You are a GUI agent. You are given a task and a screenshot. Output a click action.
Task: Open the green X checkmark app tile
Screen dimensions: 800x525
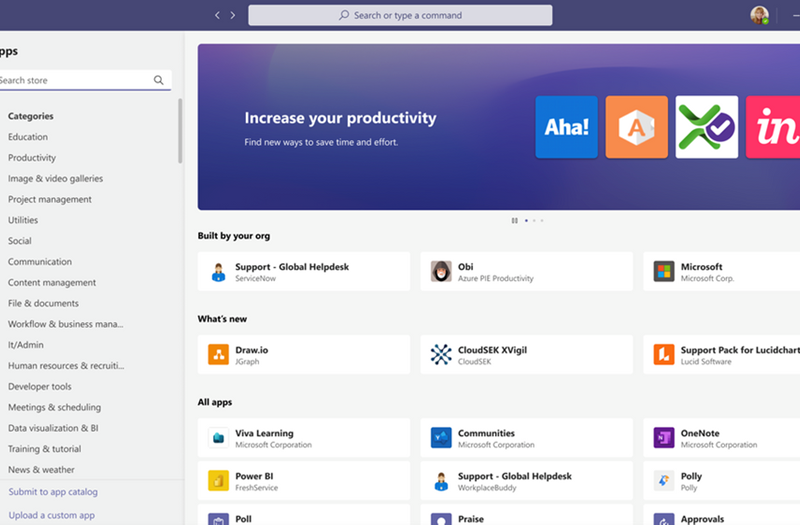707,127
